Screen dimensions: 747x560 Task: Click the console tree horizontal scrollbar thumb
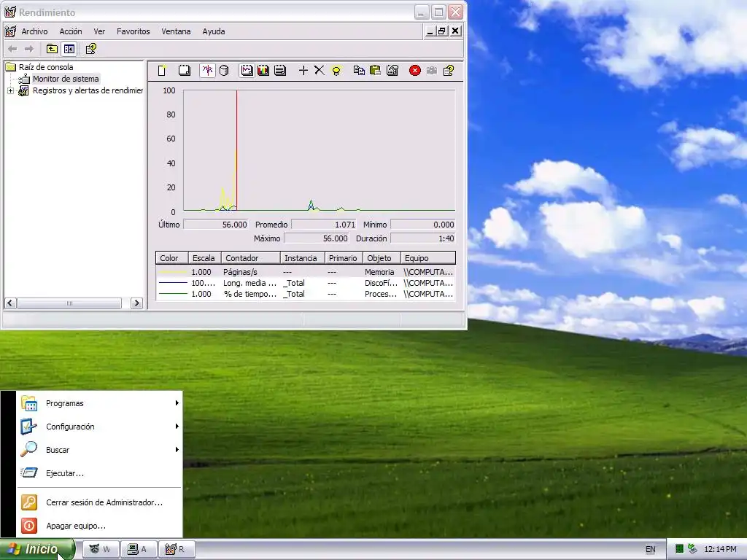69,303
